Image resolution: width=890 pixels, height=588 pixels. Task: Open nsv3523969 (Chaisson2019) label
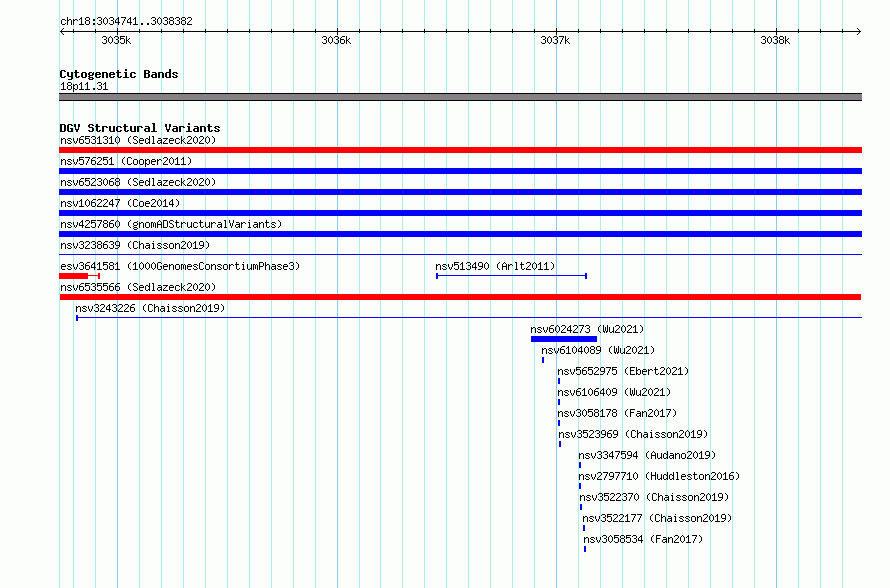tap(633, 434)
